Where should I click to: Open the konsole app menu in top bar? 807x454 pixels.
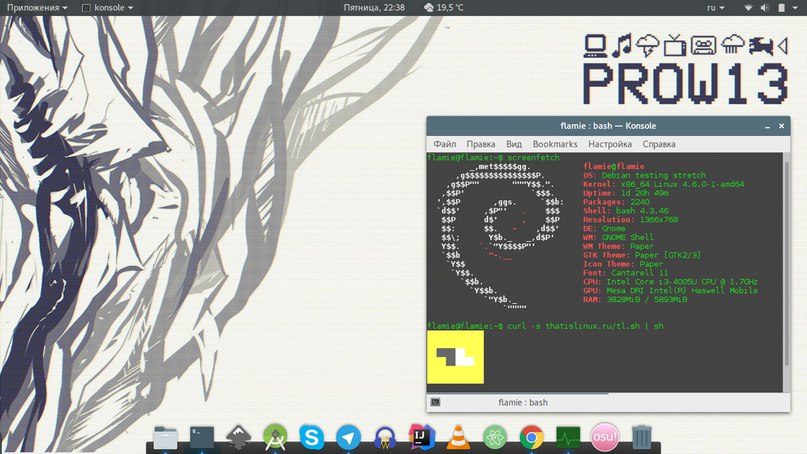pos(108,8)
